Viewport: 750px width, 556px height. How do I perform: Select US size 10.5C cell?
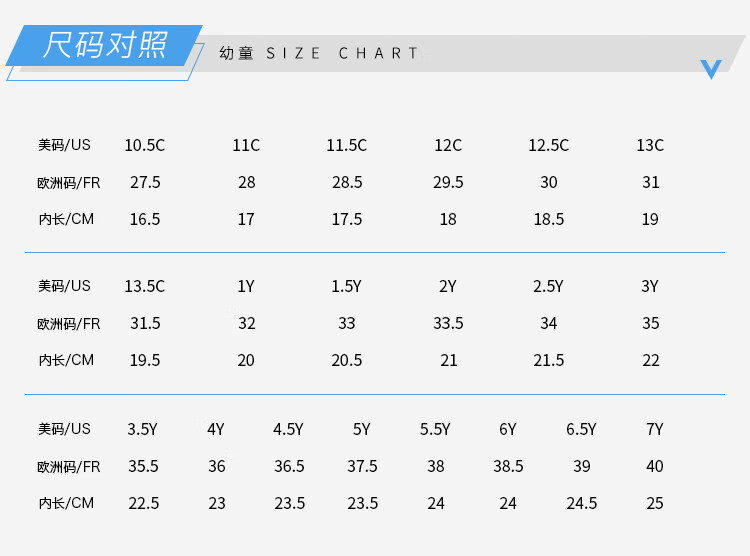click(144, 145)
